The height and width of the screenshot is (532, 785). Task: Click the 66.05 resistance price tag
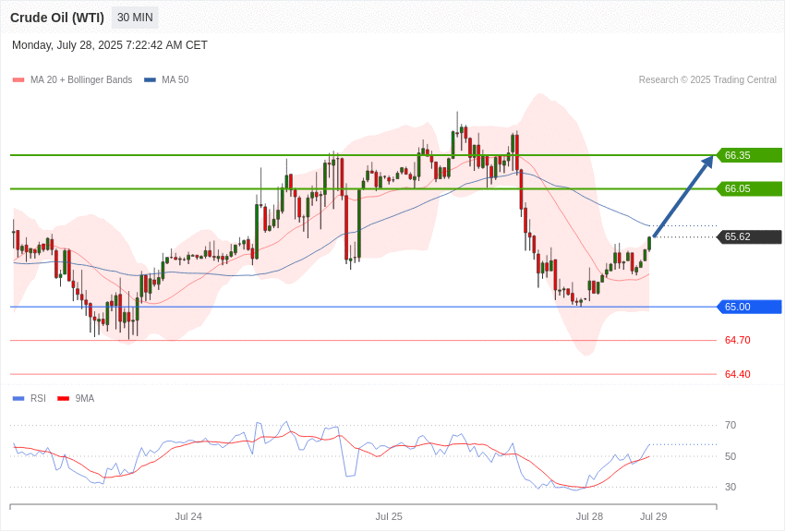point(750,188)
